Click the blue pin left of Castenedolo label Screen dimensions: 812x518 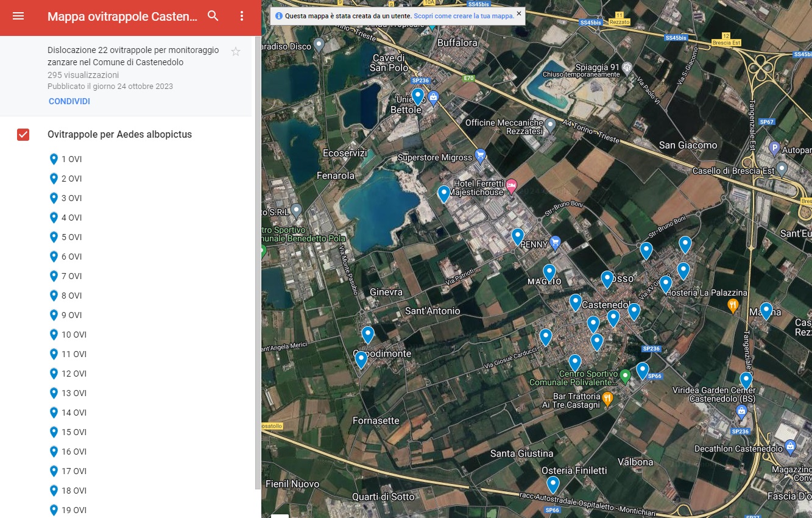pyautogui.click(x=576, y=302)
